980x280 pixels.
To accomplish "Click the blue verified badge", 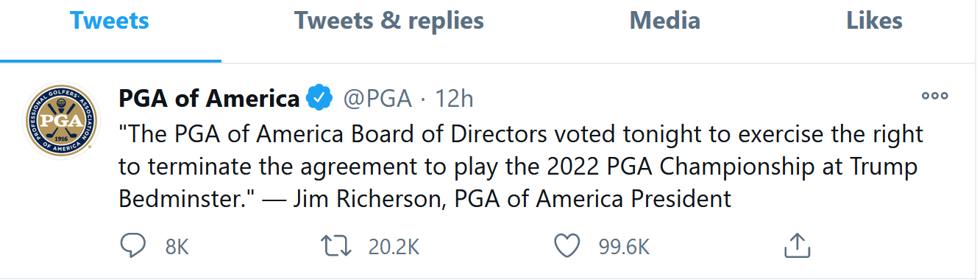I will click(x=318, y=97).
